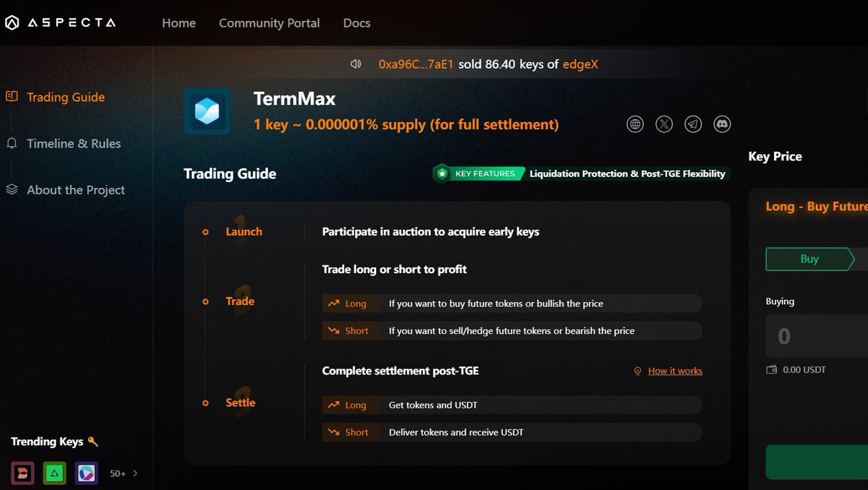Open the edgeX project link

tap(580, 64)
